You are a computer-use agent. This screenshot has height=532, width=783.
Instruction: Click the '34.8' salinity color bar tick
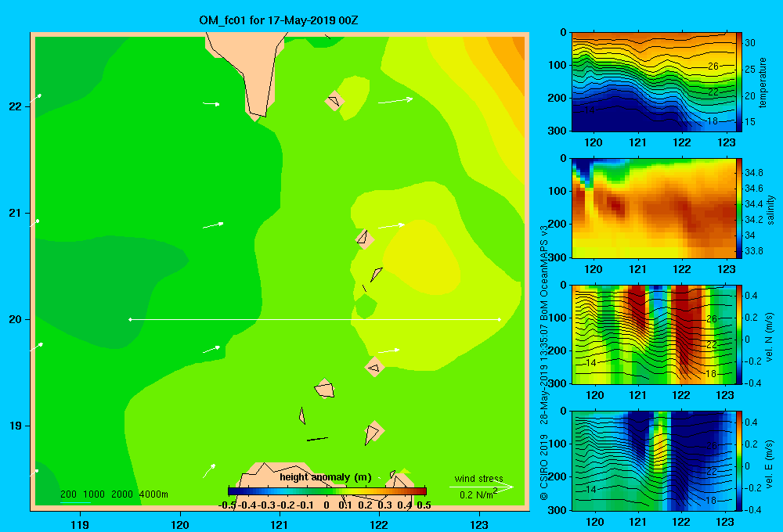[754, 173]
